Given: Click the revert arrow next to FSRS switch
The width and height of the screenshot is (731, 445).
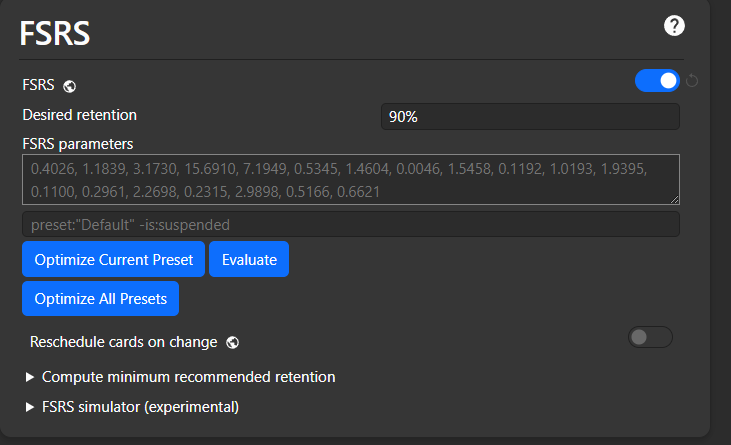Looking at the screenshot, I should point(692,81).
